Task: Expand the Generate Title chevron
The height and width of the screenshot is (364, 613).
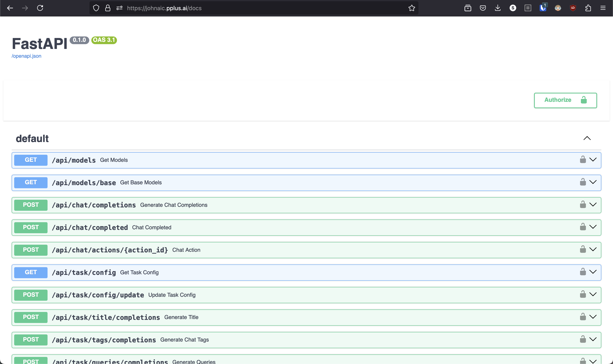Action: pyautogui.click(x=593, y=317)
